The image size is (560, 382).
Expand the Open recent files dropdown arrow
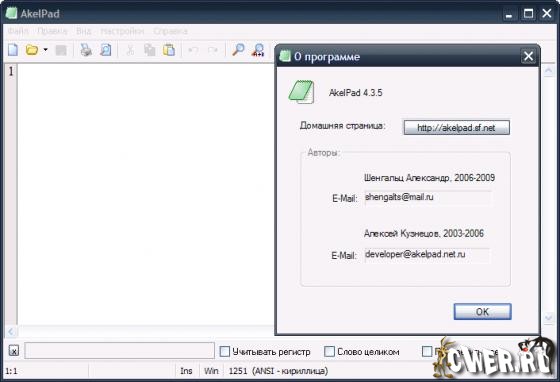point(45,50)
